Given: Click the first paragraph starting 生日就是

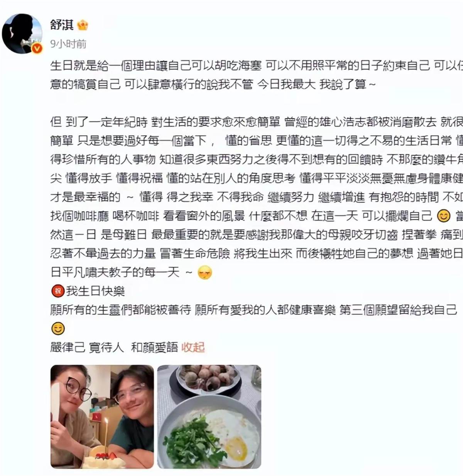Looking at the screenshot, I should click(x=257, y=75).
